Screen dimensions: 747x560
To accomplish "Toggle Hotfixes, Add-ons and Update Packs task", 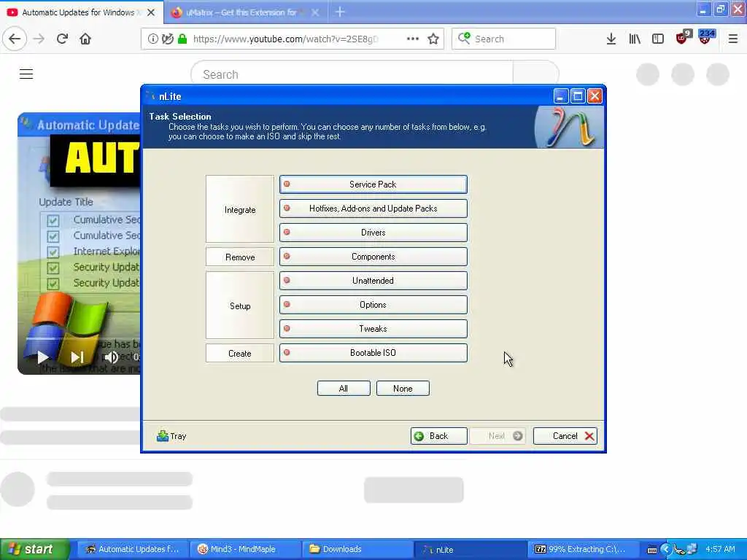I will tap(373, 208).
